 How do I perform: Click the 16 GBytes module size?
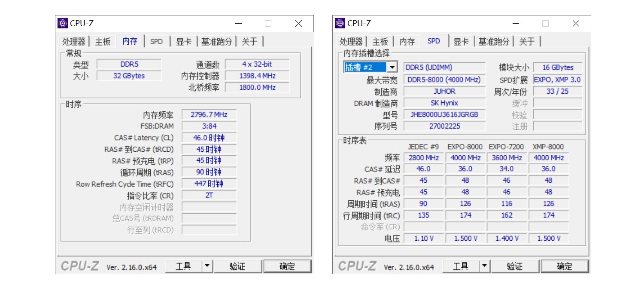[558, 67]
